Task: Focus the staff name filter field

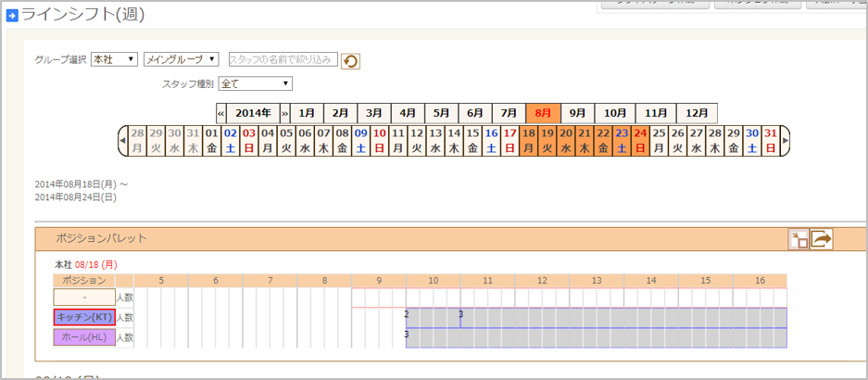Action: 283,59
